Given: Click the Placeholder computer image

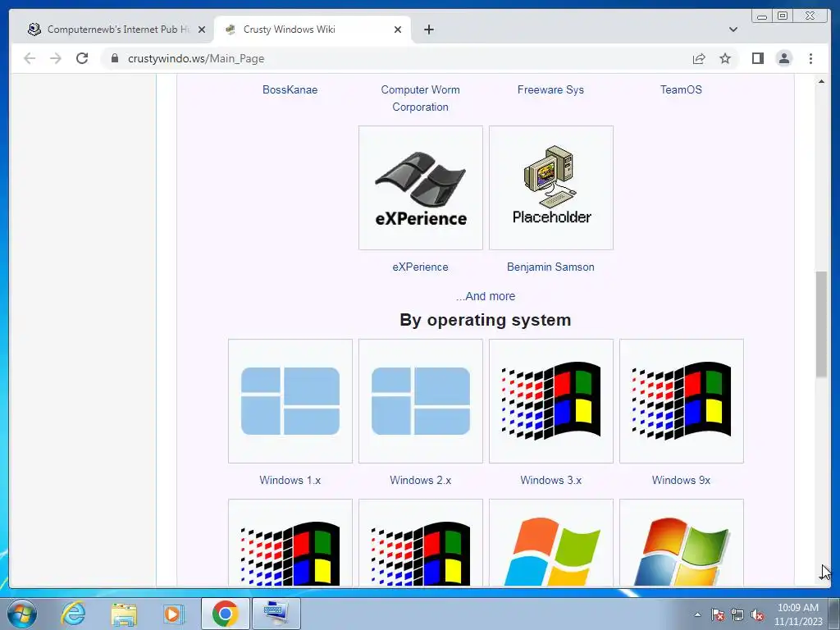Looking at the screenshot, I should [x=550, y=188].
